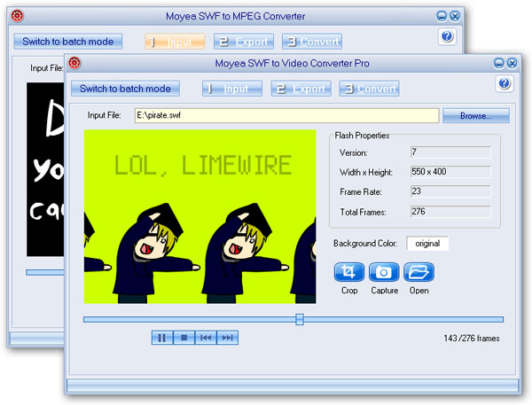Close the SWF to MPEG Converter window

(x=455, y=16)
